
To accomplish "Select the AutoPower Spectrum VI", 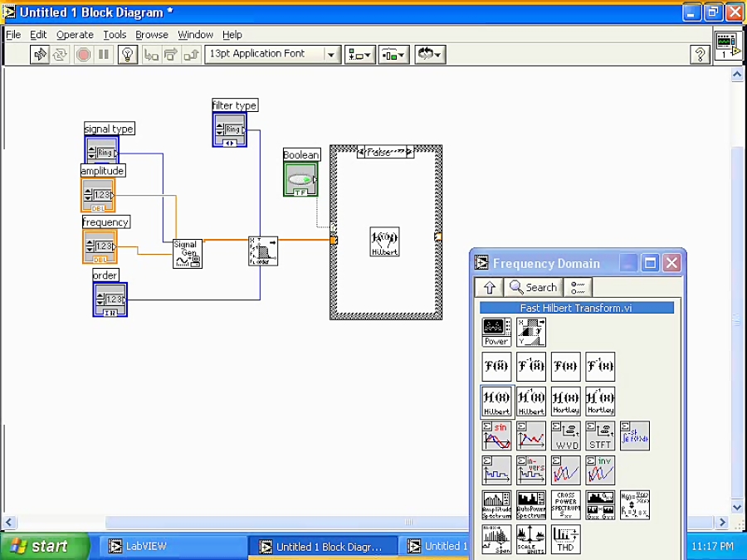I will click(x=530, y=504).
